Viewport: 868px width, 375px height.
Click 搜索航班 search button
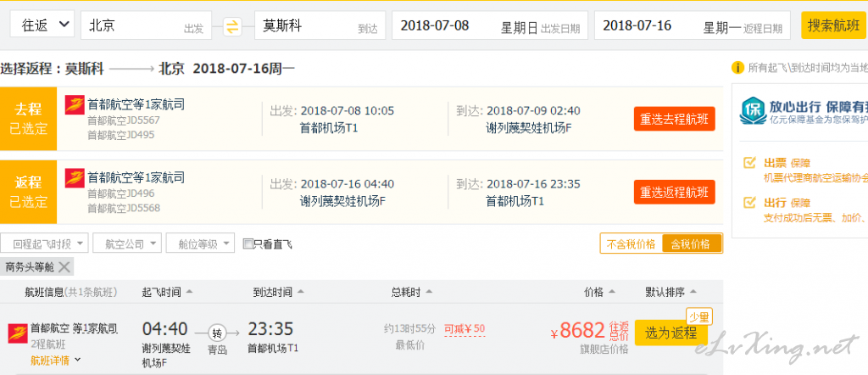coord(833,25)
